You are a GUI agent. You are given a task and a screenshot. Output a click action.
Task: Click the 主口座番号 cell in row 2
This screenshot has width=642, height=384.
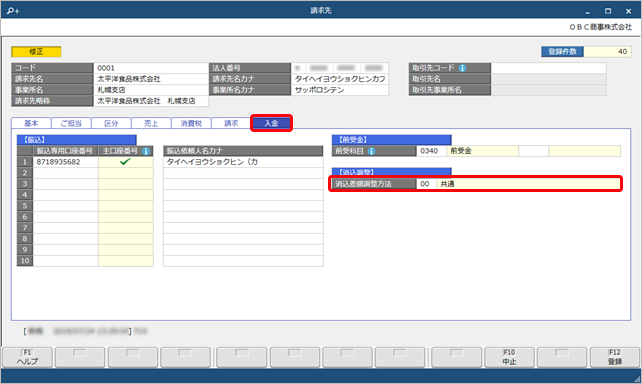click(126, 173)
